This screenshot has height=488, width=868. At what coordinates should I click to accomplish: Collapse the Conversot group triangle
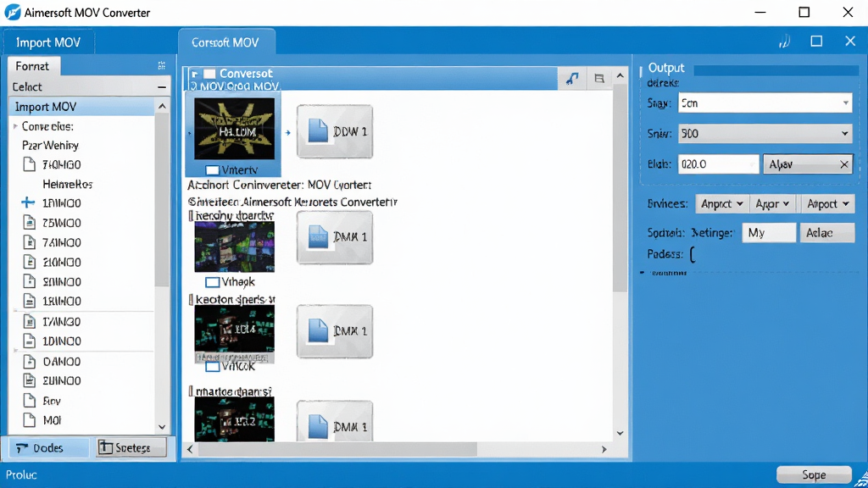coord(194,74)
